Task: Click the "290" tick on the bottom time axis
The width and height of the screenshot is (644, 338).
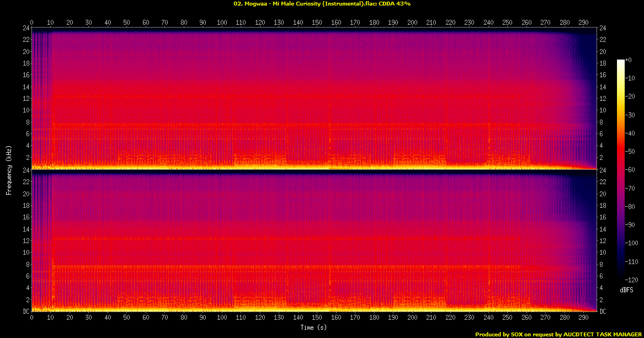Action: [x=584, y=318]
